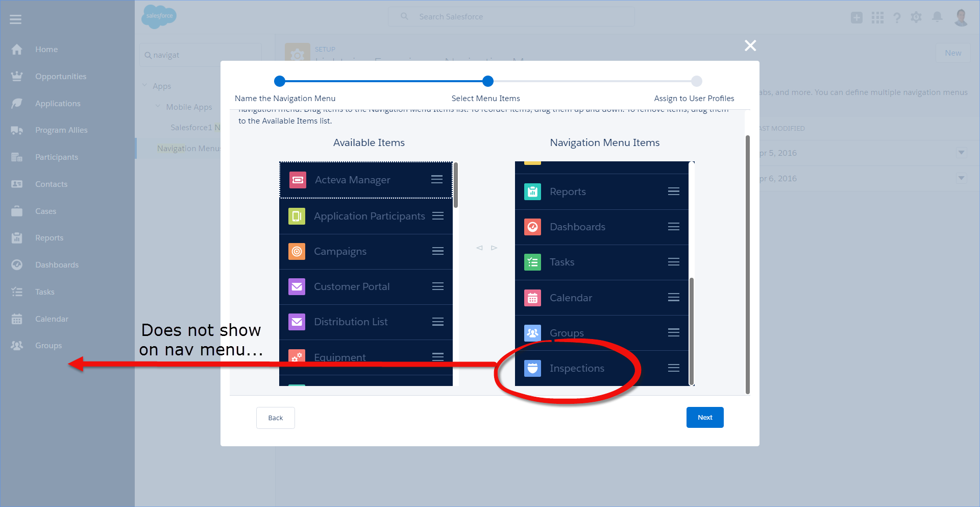Viewport: 980px width, 507px height.
Task: Click the drag handle on Campaigns row
Action: pyautogui.click(x=438, y=251)
